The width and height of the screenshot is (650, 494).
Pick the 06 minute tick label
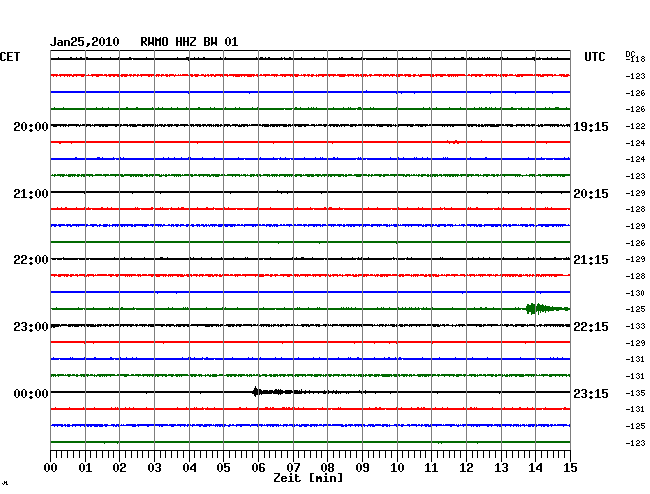(x=258, y=467)
